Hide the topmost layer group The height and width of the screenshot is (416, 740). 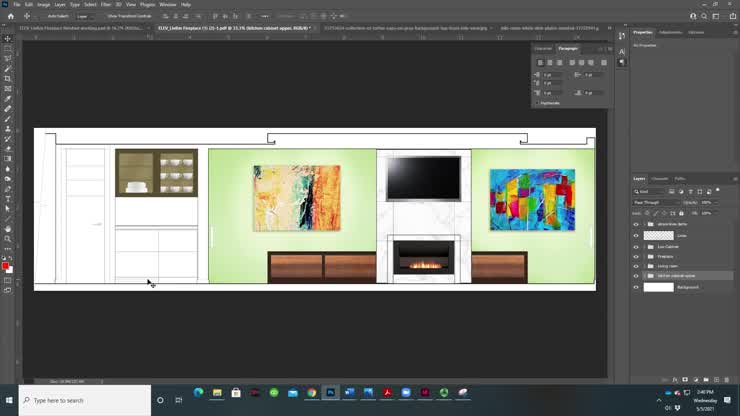click(x=636, y=224)
